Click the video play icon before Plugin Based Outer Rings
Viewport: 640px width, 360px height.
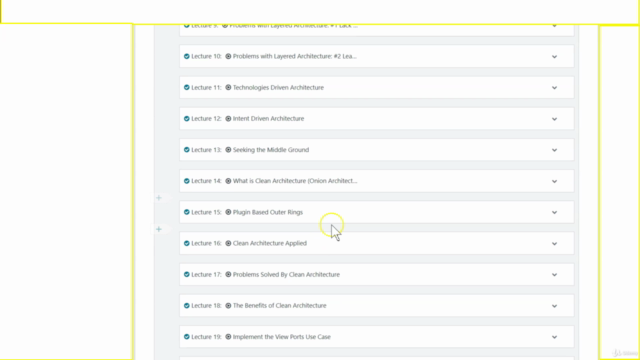[x=228, y=212]
